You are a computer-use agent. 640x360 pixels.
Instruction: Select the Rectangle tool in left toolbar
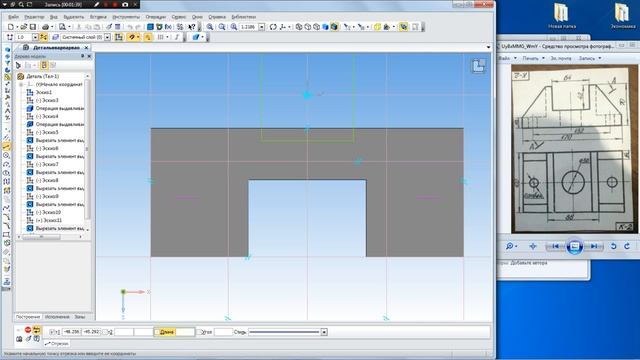tap(7, 235)
